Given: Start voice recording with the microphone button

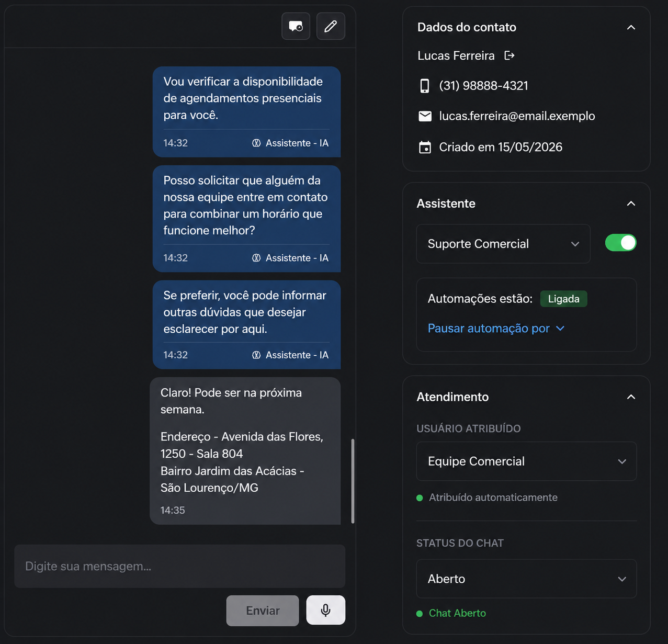Looking at the screenshot, I should pos(326,610).
